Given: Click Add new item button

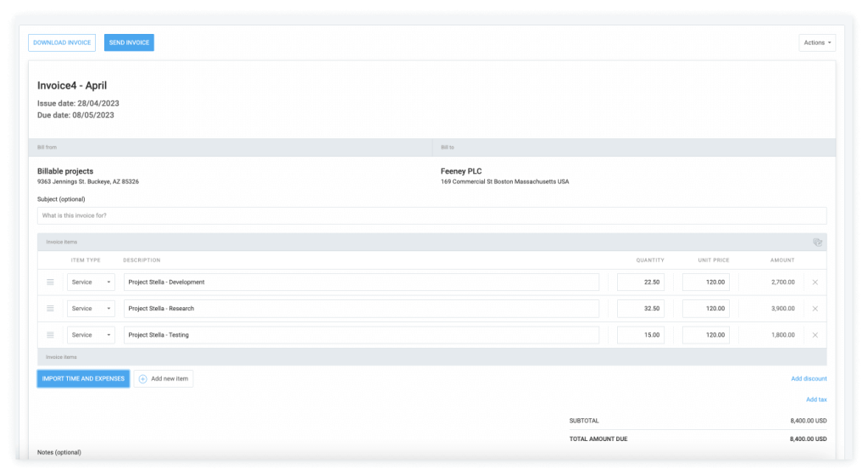Looking at the screenshot, I should coord(164,378).
